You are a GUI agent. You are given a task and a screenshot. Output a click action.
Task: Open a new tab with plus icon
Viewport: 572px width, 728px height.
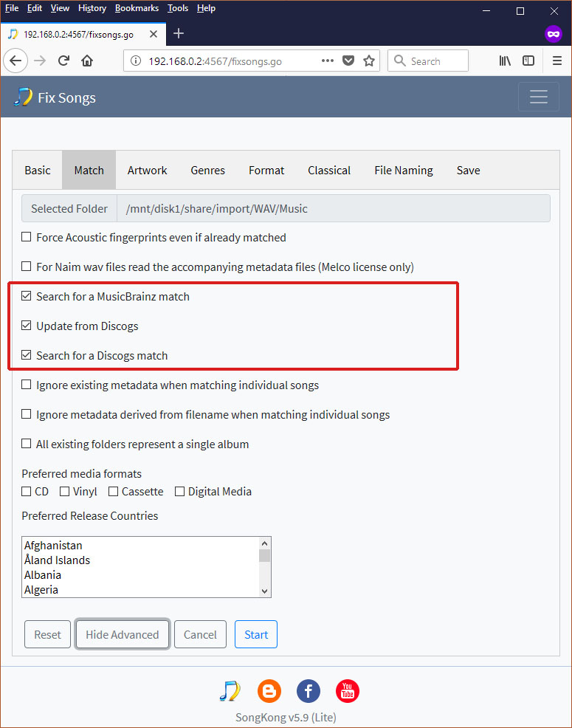179,33
